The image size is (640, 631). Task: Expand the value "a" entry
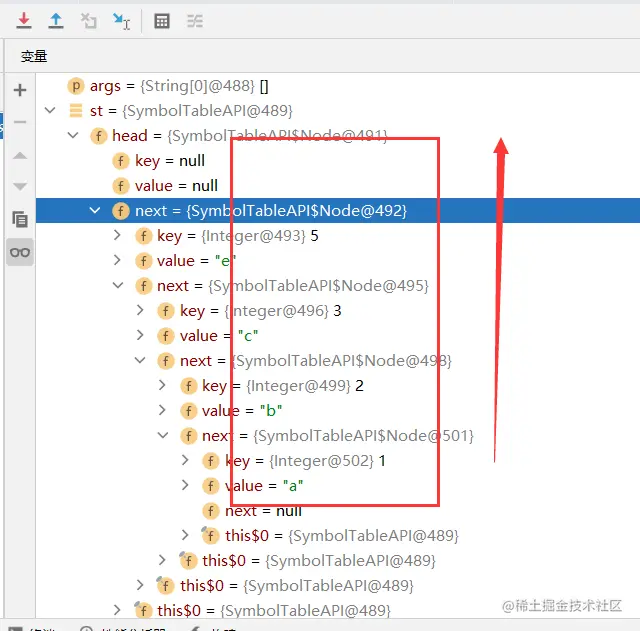pyautogui.click(x=185, y=485)
